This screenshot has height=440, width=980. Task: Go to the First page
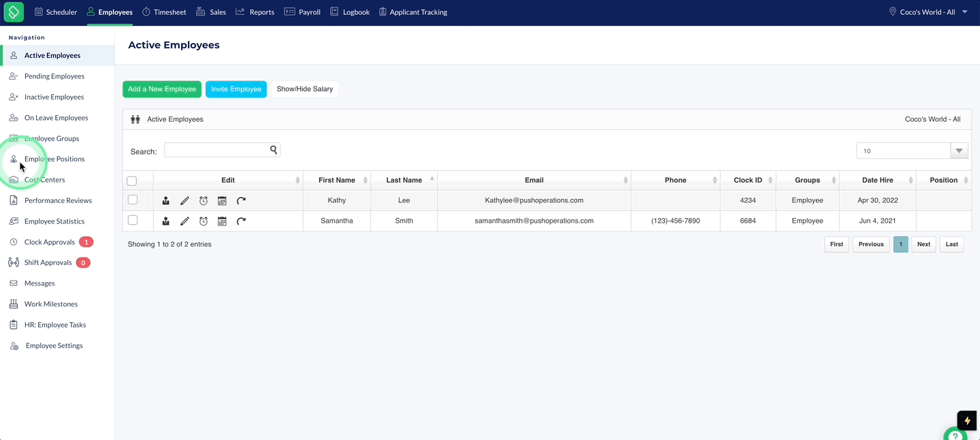coord(836,244)
